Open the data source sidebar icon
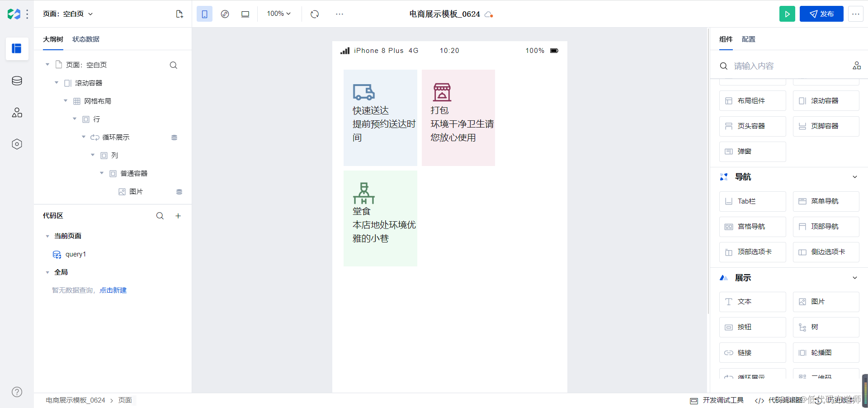 coord(17,81)
